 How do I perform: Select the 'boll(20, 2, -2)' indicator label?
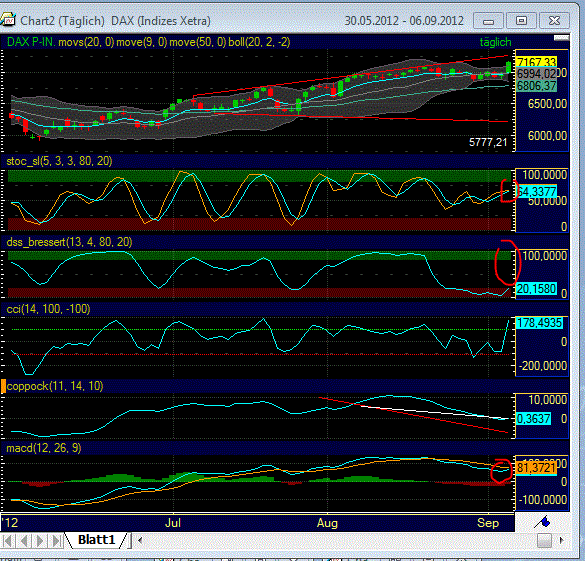click(x=259, y=42)
